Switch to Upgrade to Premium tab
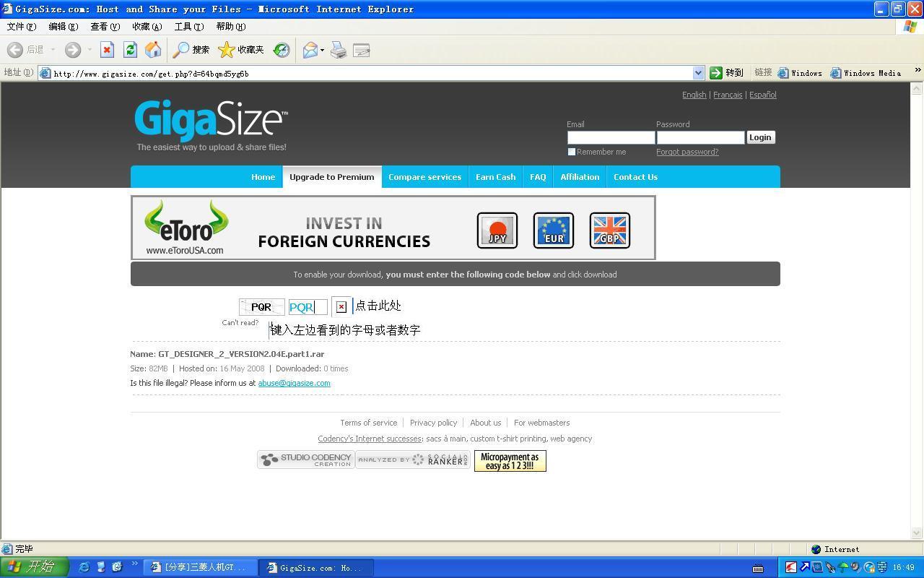 (332, 177)
